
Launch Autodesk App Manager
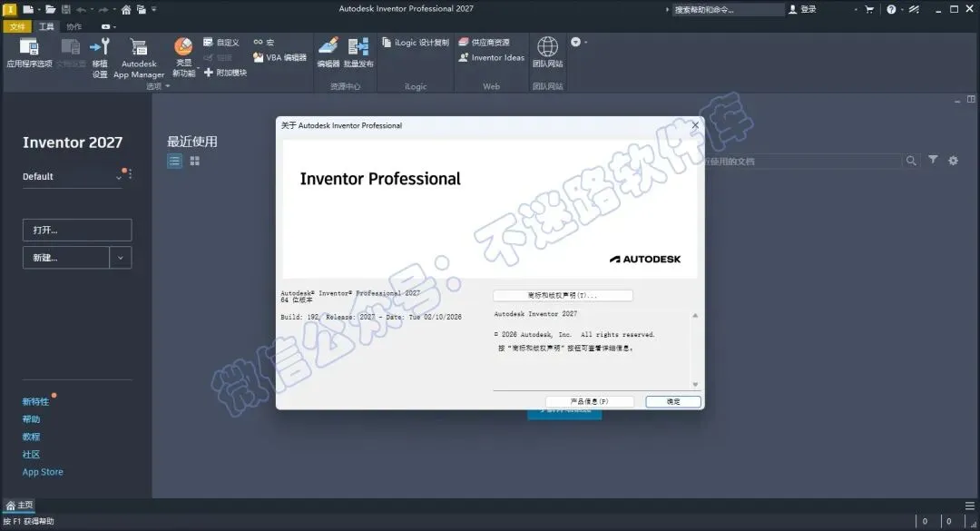(x=139, y=58)
